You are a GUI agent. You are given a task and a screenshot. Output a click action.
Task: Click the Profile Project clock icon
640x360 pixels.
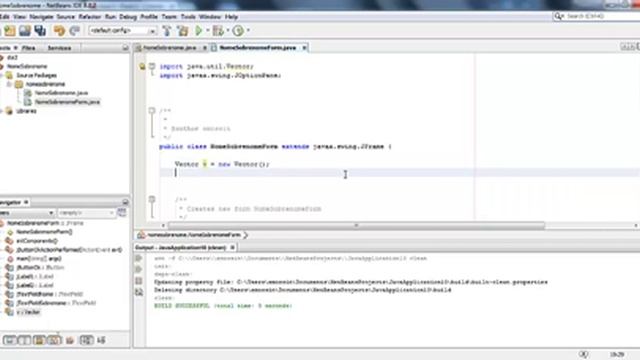coord(238,31)
